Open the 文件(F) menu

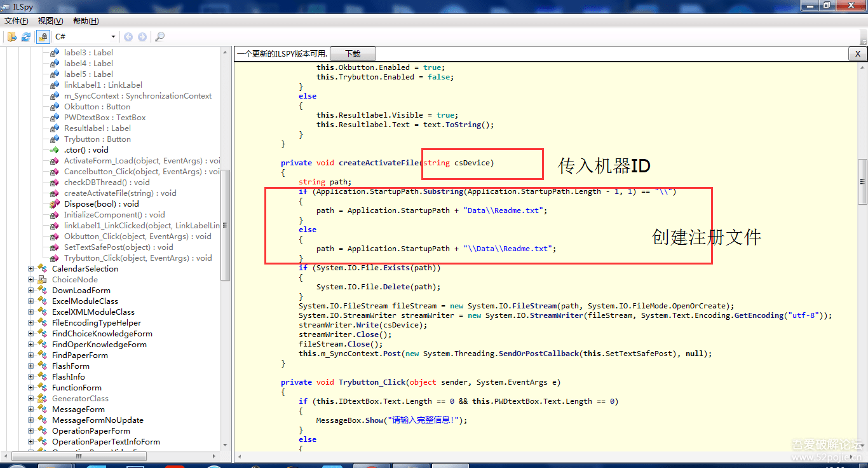click(x=17, y=21)
